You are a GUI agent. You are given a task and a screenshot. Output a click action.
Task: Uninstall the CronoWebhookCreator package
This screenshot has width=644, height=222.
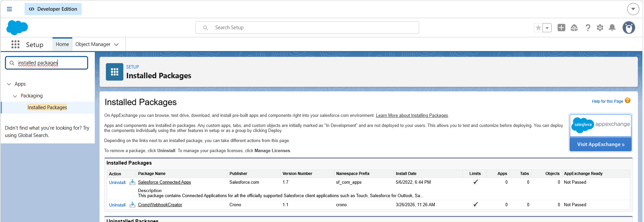(x=117, y=205)
